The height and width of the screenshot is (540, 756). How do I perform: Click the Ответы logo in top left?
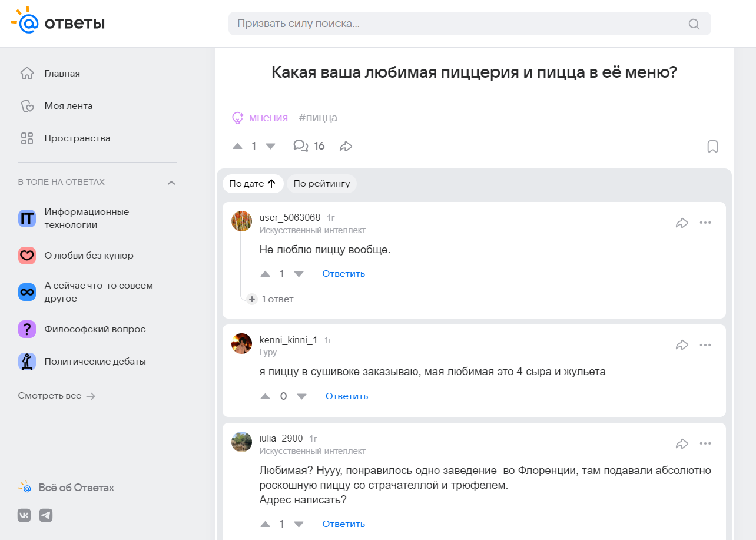(x=57, y=22)
